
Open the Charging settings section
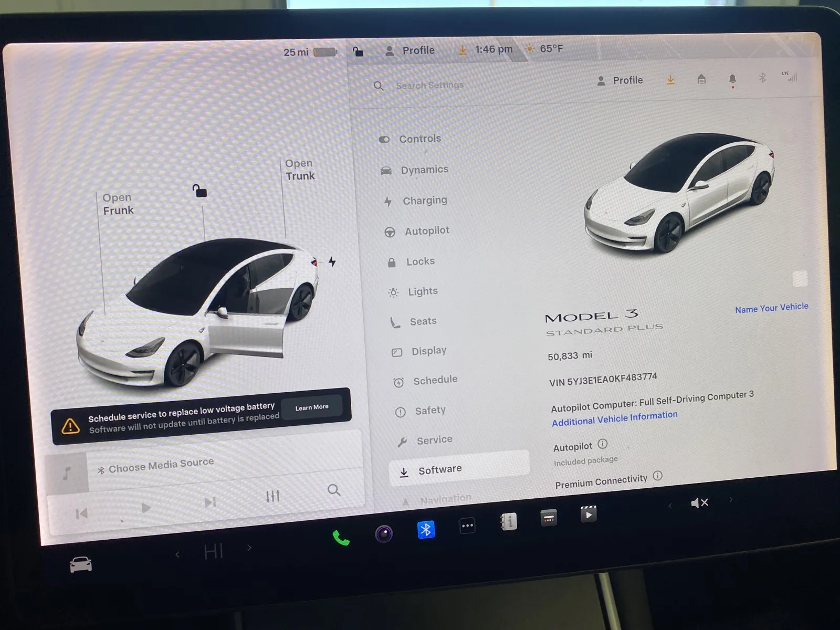click(x=425, y=201)
